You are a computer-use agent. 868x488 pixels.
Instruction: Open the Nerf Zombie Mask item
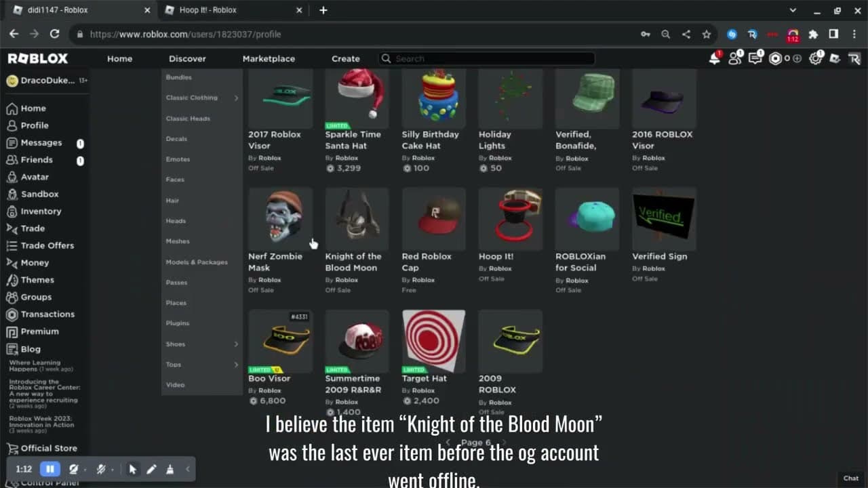pyautogui.click(x=280, y=219)
